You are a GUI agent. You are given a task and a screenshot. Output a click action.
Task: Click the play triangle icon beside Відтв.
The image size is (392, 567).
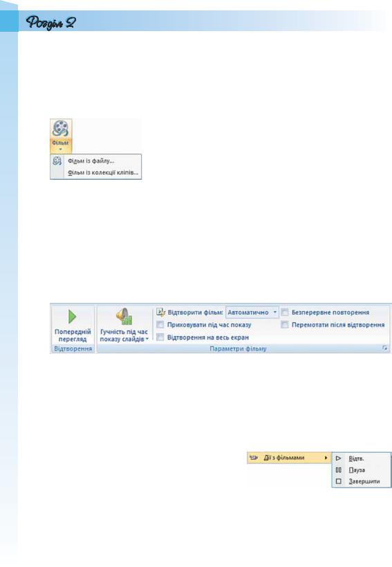point(339,458)
